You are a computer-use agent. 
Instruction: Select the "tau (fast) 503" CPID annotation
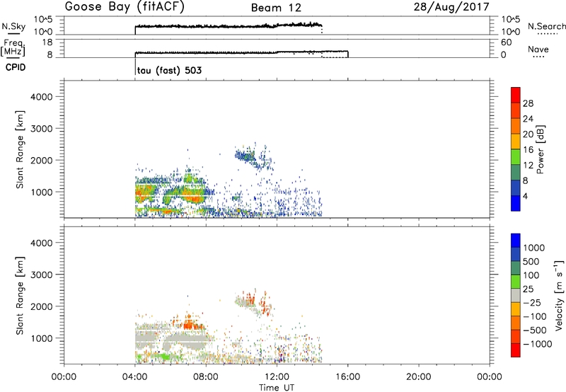tap(169, 70)
